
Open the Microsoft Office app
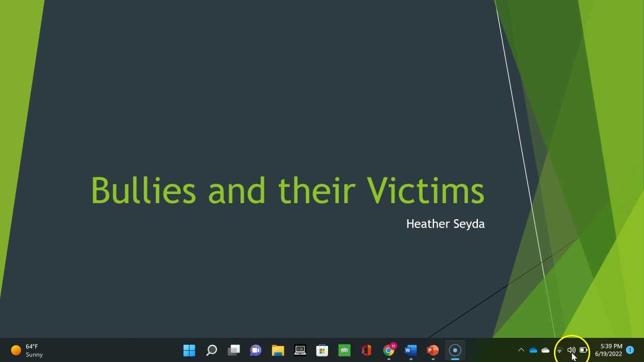click(366, 350)
